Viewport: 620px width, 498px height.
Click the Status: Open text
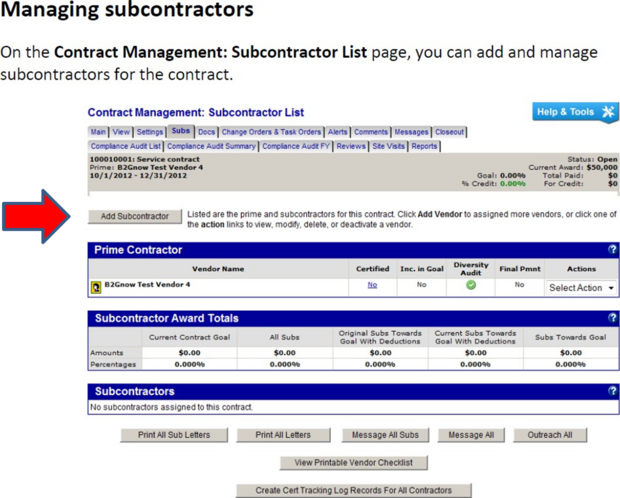pos(592,159)
